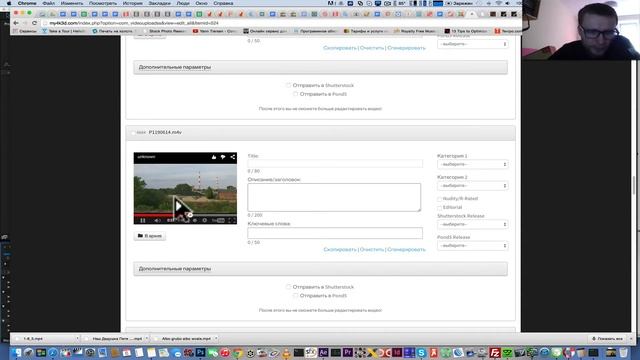Open the Royalty Free Music bookmark
The height and width of the screenshot is (360, 640).
coord(415,31)
